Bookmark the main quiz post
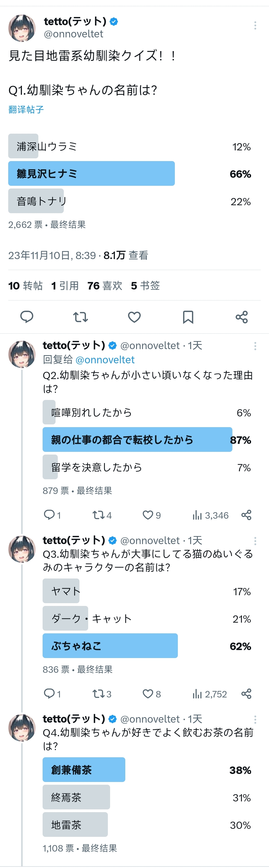Image resolution: width=269 pixels, height=868 pixels. [x=188, y=317]
